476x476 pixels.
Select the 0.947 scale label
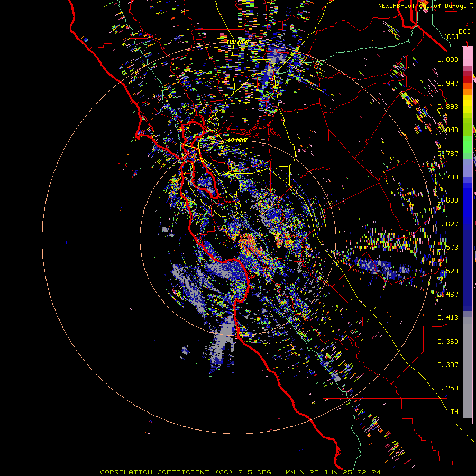[448, 83]
